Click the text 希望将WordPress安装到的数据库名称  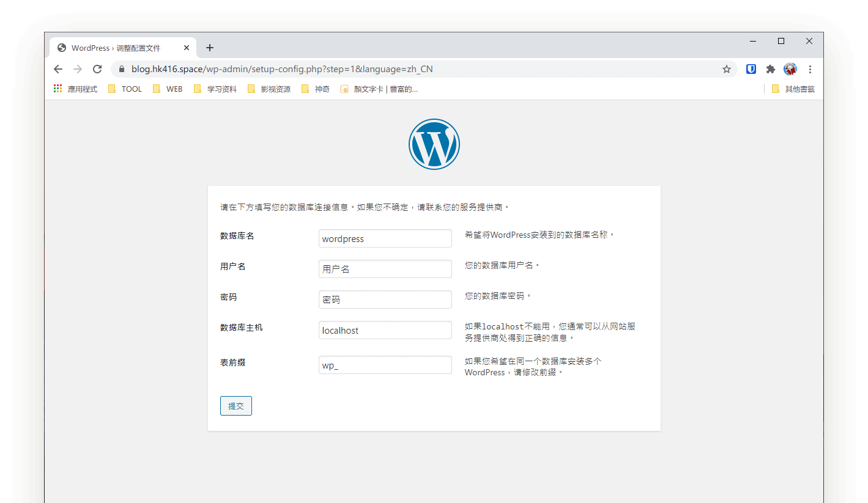click(538, 235)
